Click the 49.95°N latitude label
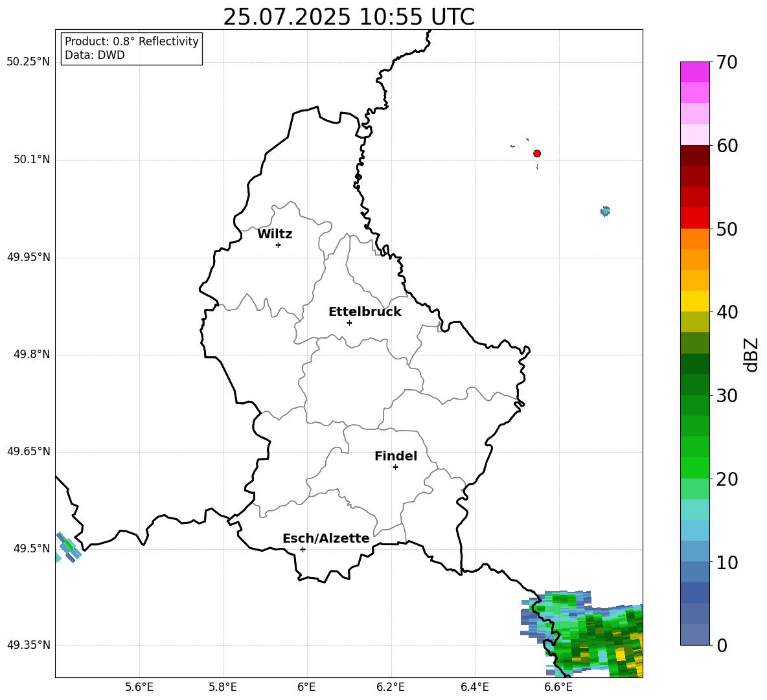 29,257
